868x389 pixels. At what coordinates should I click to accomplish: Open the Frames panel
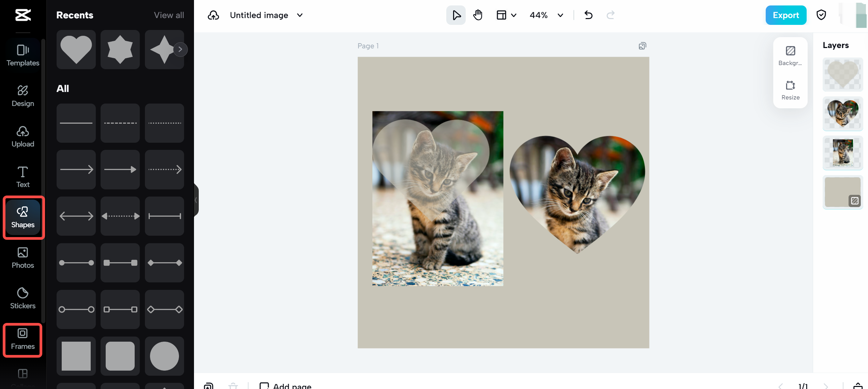click(x=22, y=340)
